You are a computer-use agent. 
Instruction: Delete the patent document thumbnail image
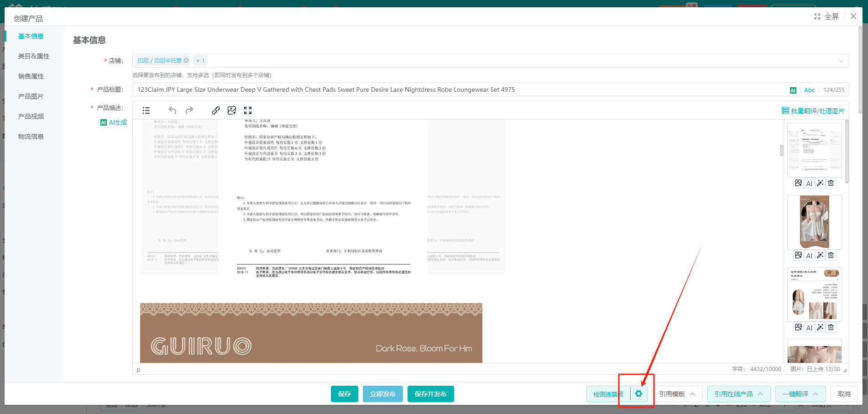pyautogui.click(x=831, y=183)
